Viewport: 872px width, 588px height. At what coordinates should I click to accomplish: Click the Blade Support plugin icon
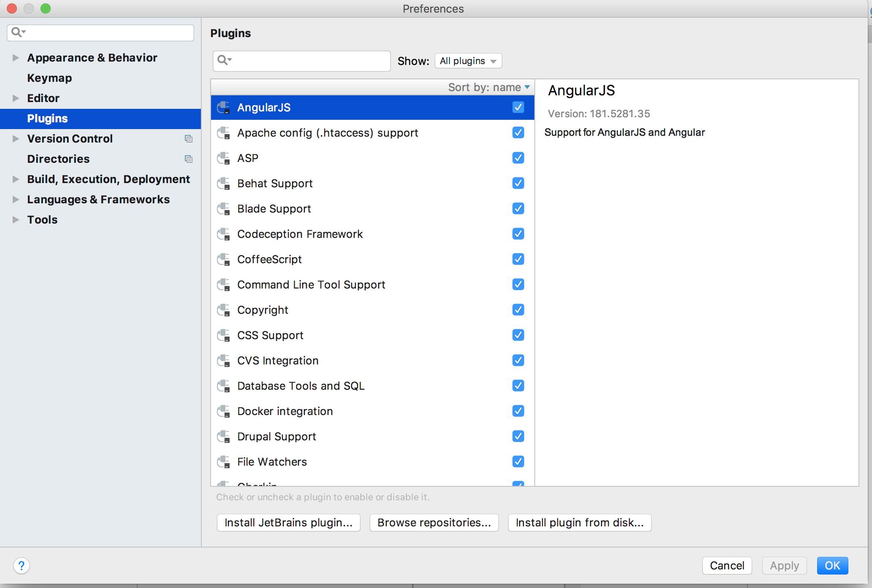click(x=223, y=209)
